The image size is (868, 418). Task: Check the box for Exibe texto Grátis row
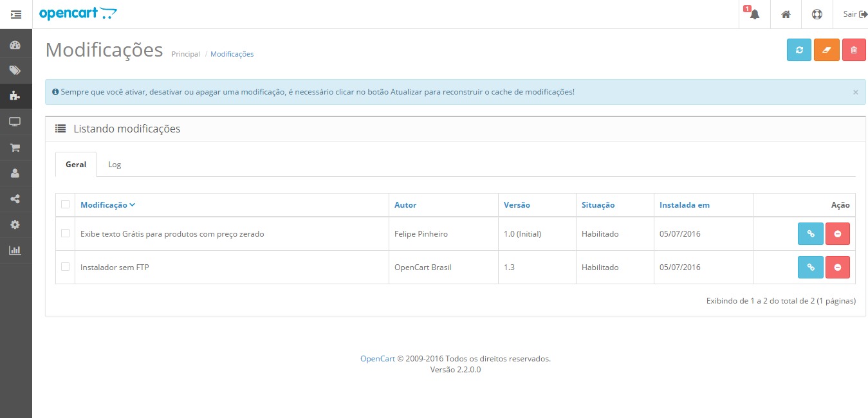tap(65, 233)
